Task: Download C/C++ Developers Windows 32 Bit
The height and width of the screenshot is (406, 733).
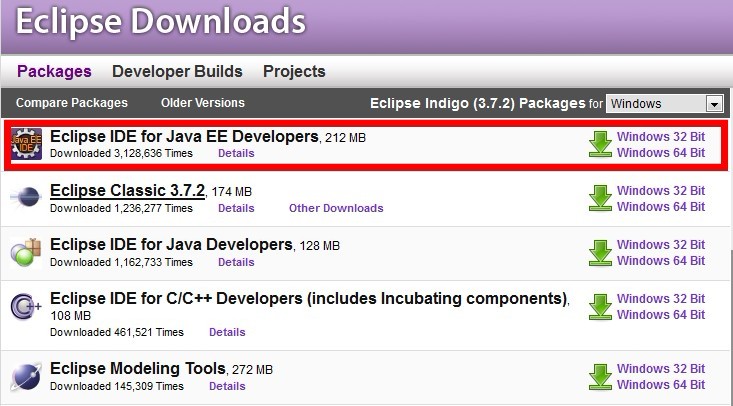Action: (x=661, y=298)
